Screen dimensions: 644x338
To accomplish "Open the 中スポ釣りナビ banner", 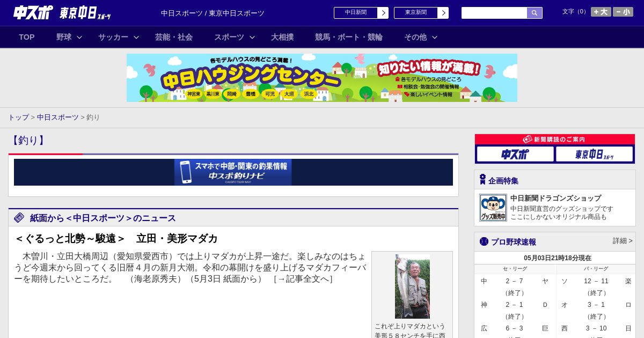I will [233, 172].
